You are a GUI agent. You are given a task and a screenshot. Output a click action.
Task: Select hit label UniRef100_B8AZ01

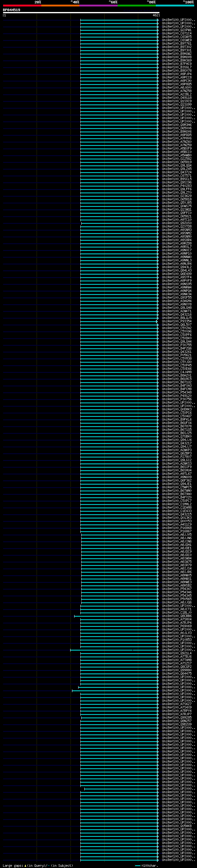(x=176, y=375)
